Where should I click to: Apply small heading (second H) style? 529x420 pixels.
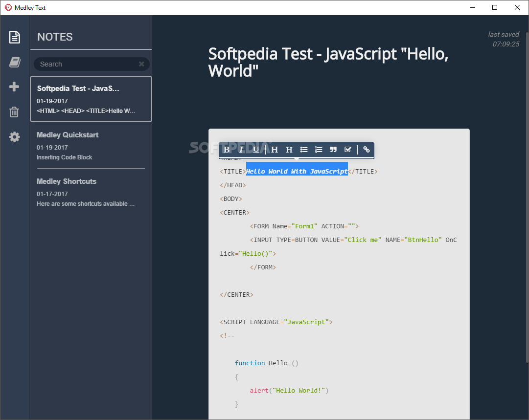click(289, 150)
